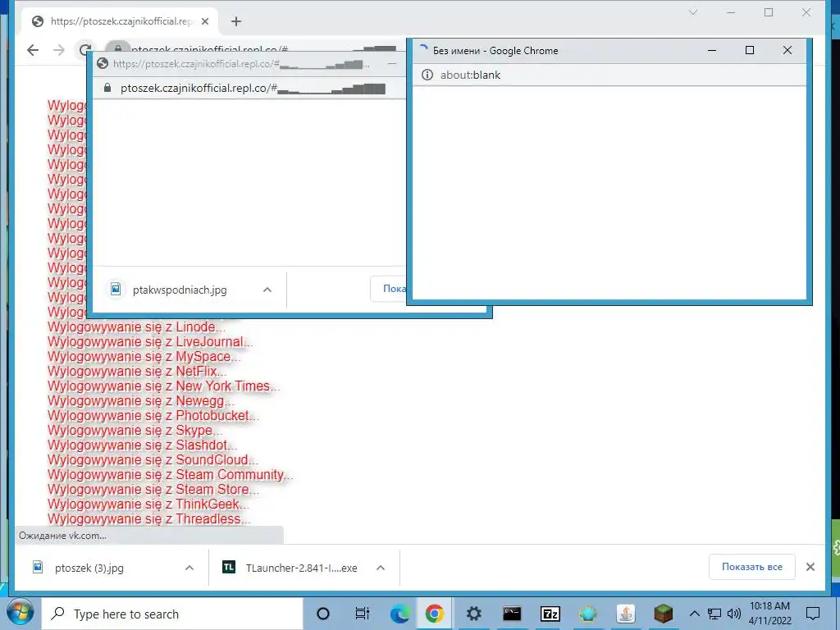
Task: Launch Microsoft Edge from taskbar
Action: [399, 614]
